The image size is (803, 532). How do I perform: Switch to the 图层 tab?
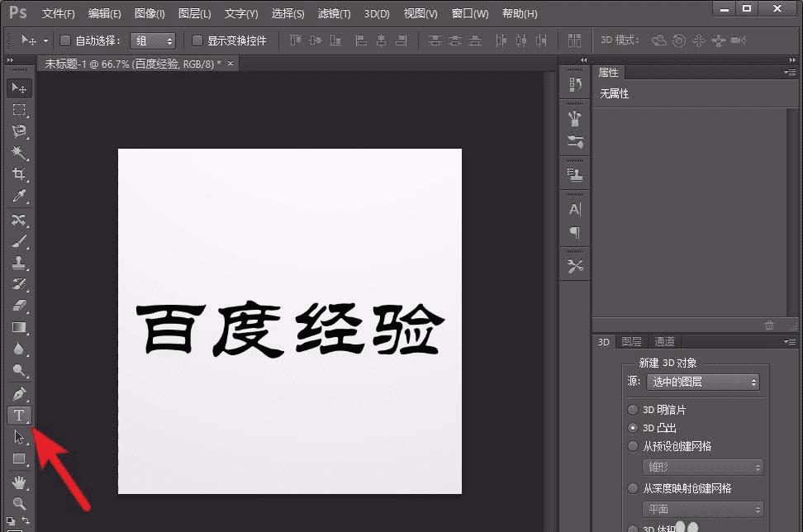point(631,341)
